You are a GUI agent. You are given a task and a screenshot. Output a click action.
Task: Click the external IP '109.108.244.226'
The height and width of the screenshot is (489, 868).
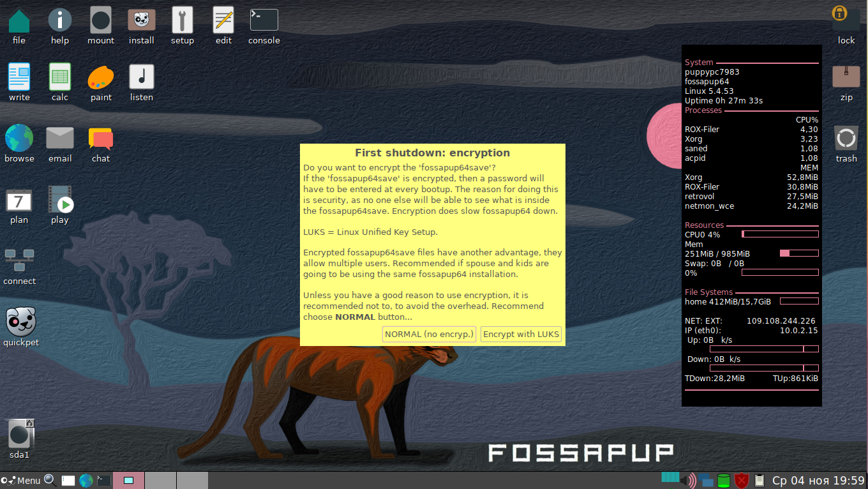[781, 321]
